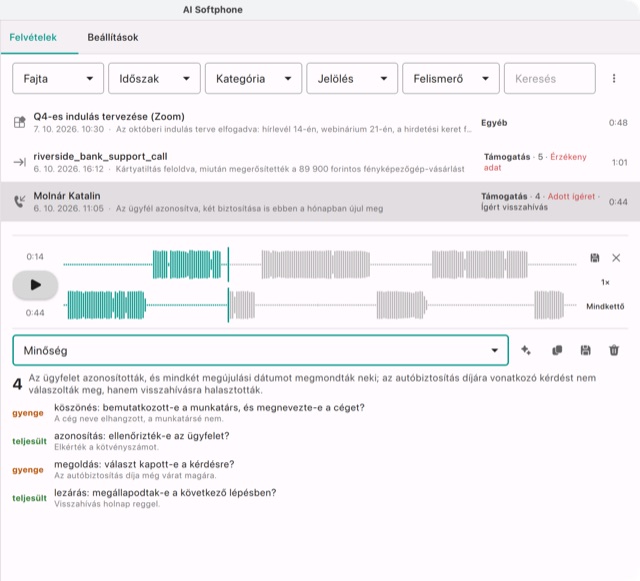Expand the Felismerő filter dropdown
This screenshot has width=640, height=581.
[x=451, y=78]
